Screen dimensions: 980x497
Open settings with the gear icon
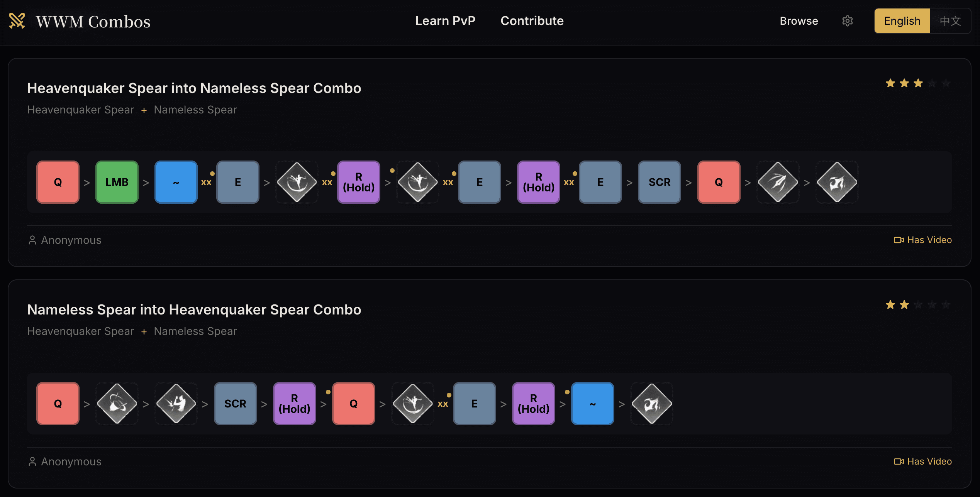(848, 21)
